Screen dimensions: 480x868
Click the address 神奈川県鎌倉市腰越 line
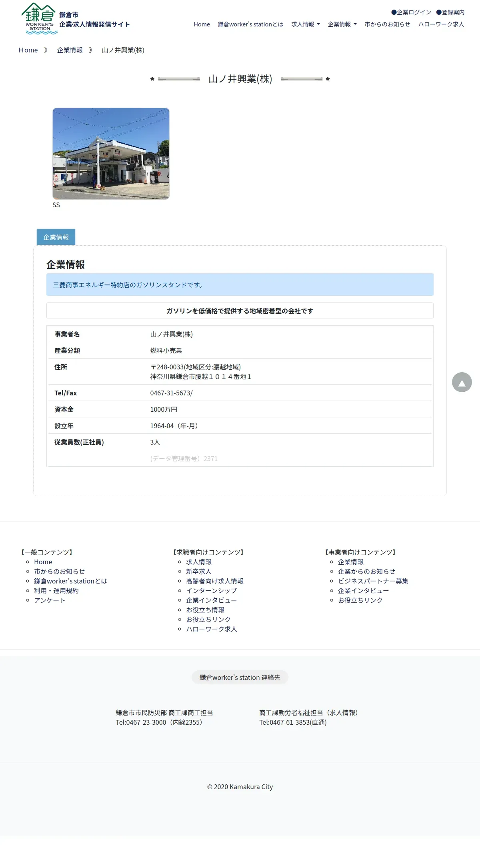201,377
